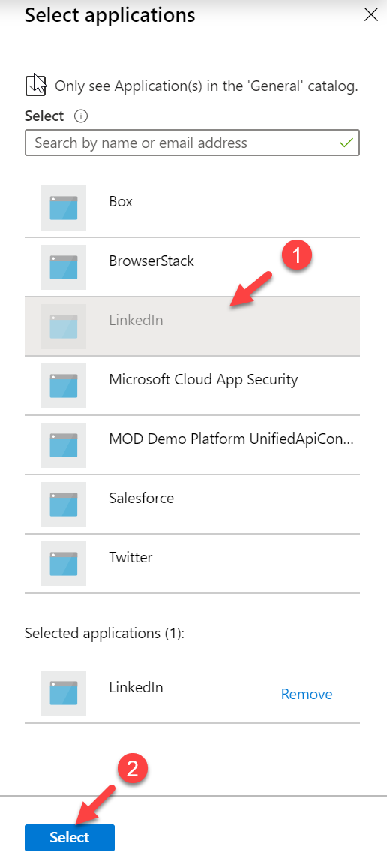
Task: Click the Microsoft Cloud App Security icon
Action: (x=64, y=385)
